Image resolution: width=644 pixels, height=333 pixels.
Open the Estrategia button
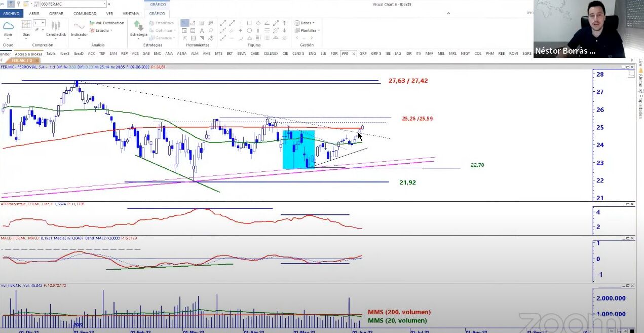click(x=138, y=29)
